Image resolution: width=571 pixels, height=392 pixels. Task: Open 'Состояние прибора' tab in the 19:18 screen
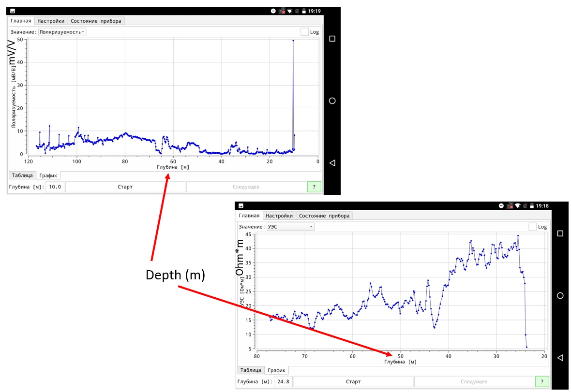(x=324, y=216)
